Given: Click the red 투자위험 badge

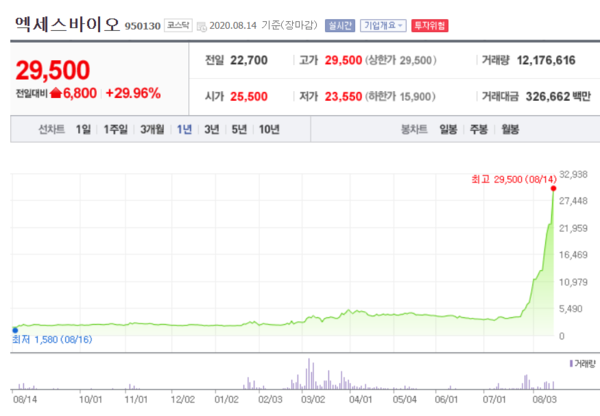Looking at the screenshot, I should (430, 26).
